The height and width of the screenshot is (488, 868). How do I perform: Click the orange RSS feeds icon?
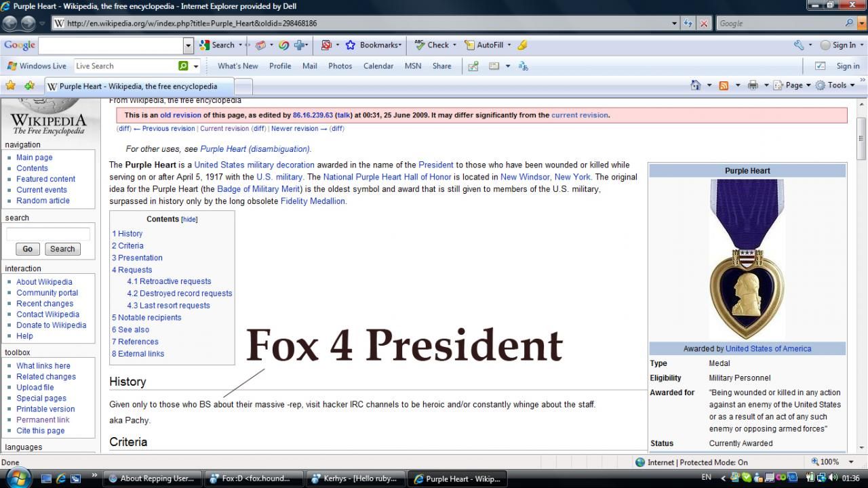pyautogui.click(x=724, y=85)
